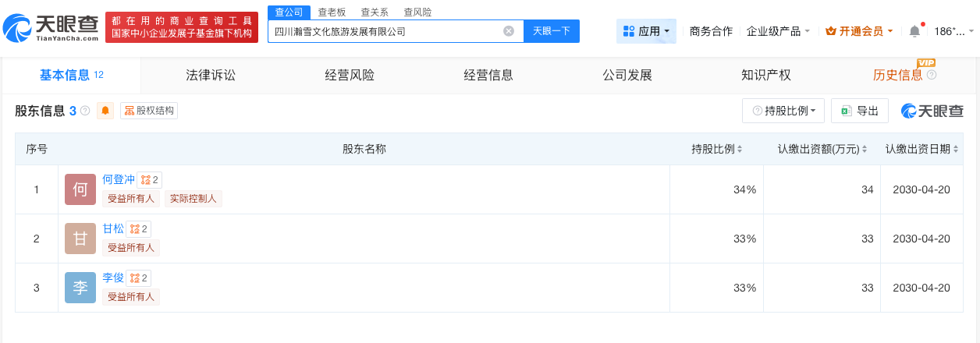This screenshot has width=980, height=343.
Task: Open the notification bell in the header
Action: 914,31
